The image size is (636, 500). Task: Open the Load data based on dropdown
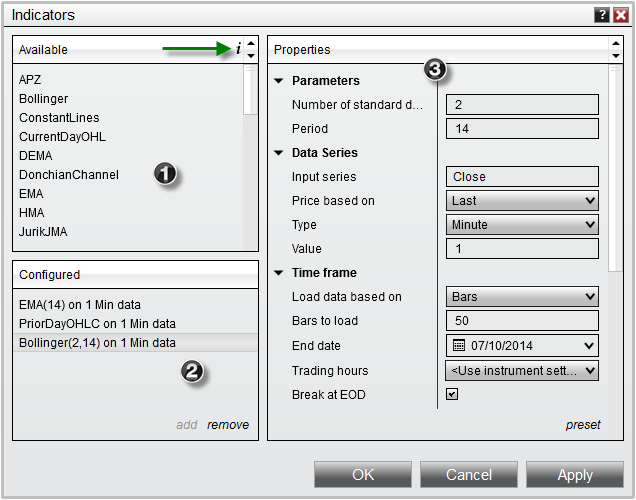coord(522,297)
